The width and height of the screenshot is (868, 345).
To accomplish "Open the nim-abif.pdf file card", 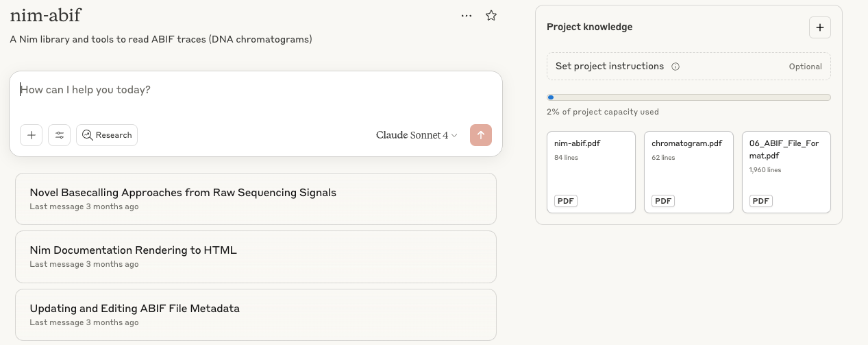I will (591, 172).
